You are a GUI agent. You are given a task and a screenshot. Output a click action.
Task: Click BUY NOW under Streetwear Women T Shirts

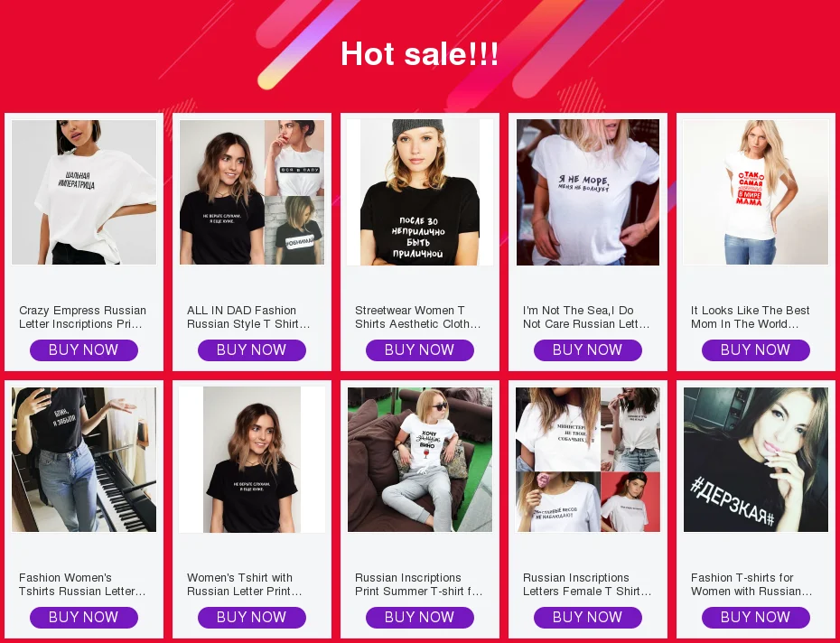419,349
